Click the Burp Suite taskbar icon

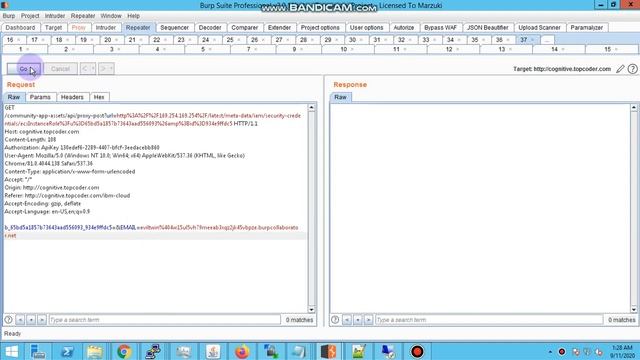point(329,351)
